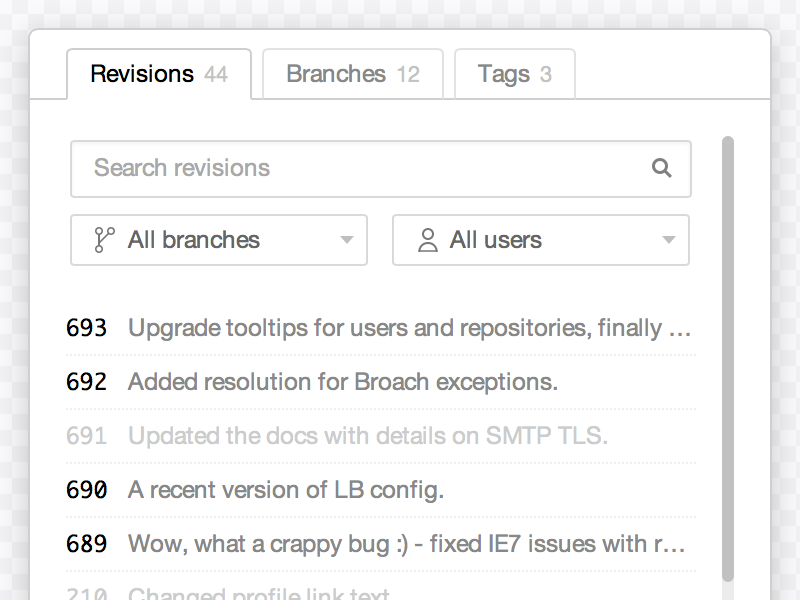Expand the branches filter selector
800x600 pixels.
(218, 240)
